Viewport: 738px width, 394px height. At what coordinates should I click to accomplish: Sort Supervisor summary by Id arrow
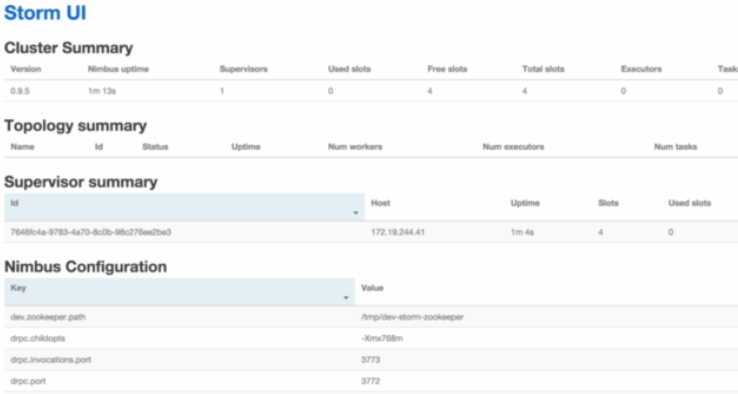pos(355,213)
